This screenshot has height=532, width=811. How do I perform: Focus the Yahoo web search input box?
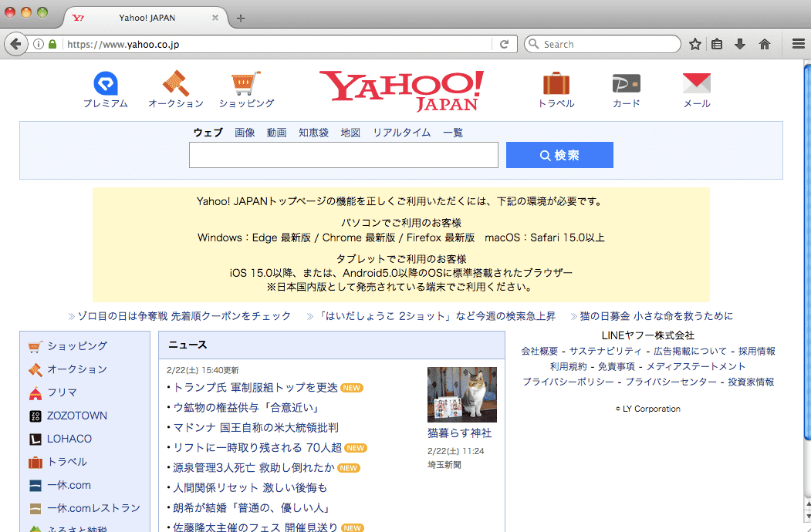click(x=343, y=155)
